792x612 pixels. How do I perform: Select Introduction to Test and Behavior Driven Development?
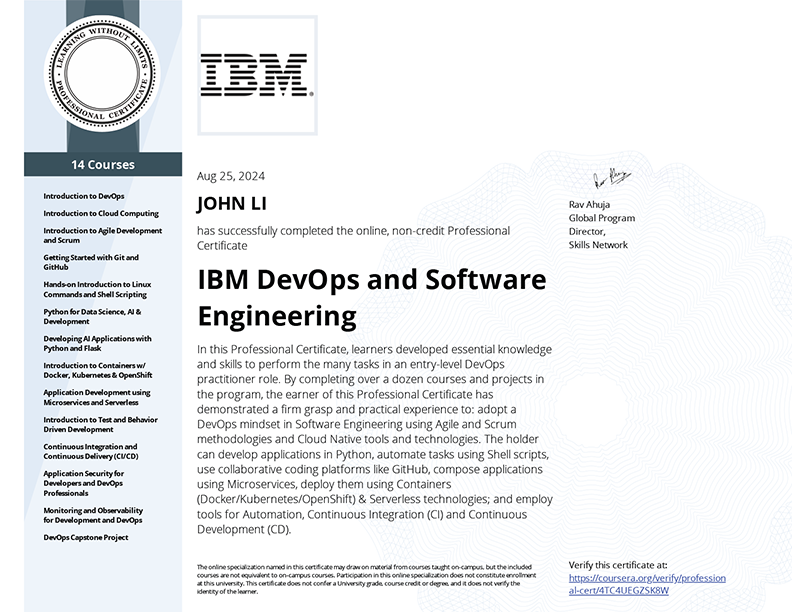tap(101, 425)
